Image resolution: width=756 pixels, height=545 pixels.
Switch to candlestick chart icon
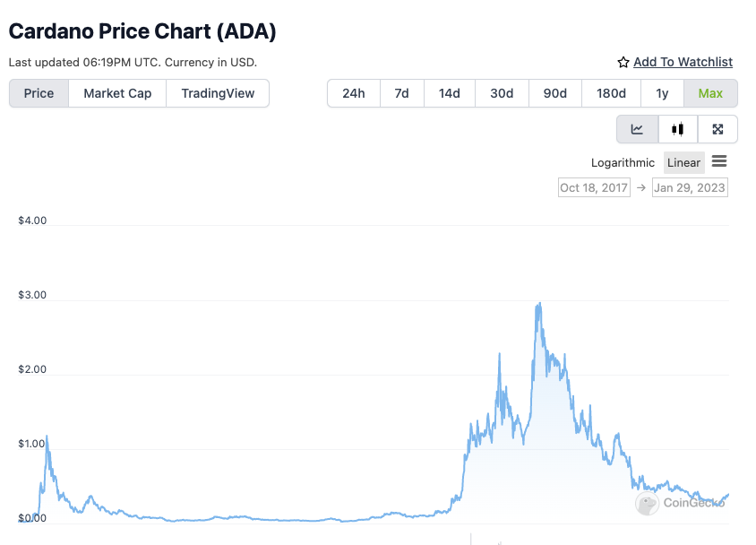click(x=678, y=129)
